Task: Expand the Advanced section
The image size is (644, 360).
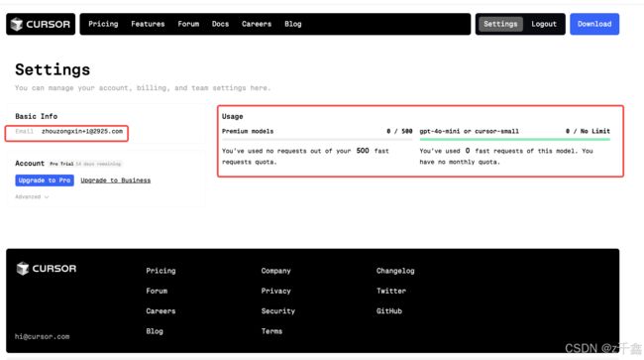Action: [x=32, y=196]
